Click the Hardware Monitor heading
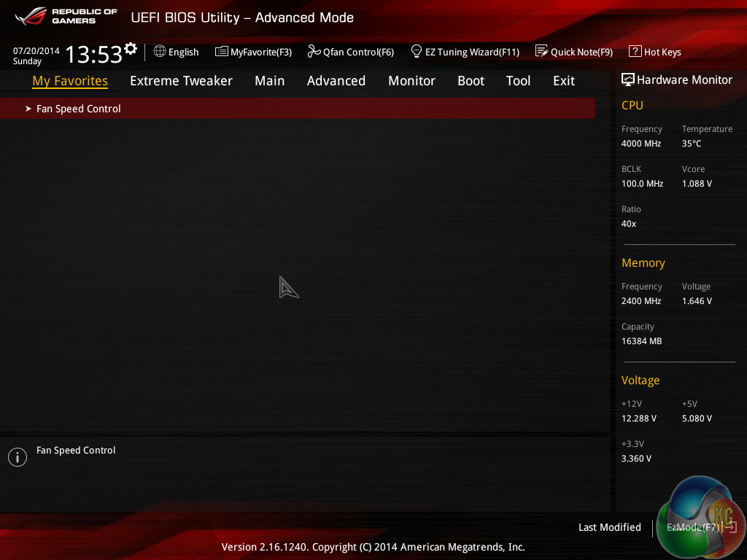 point(684,79)
